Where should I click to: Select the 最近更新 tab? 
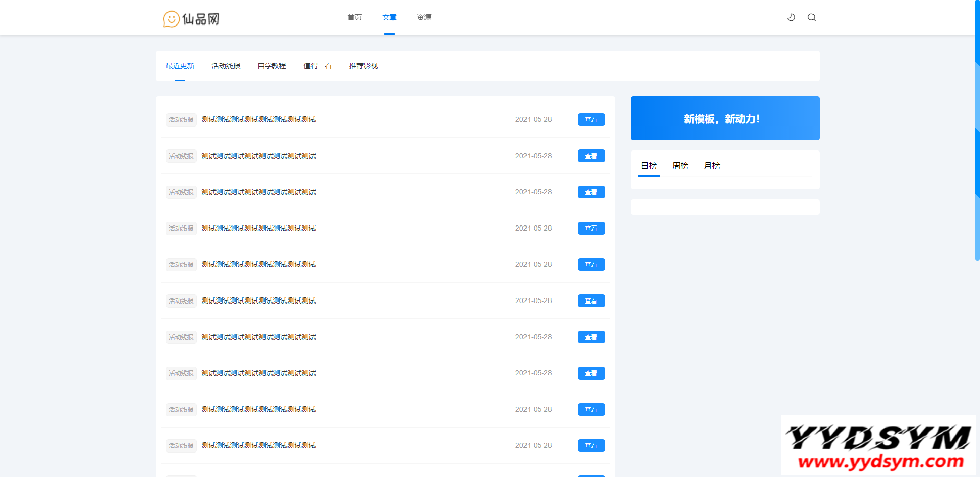pos(180,66)
